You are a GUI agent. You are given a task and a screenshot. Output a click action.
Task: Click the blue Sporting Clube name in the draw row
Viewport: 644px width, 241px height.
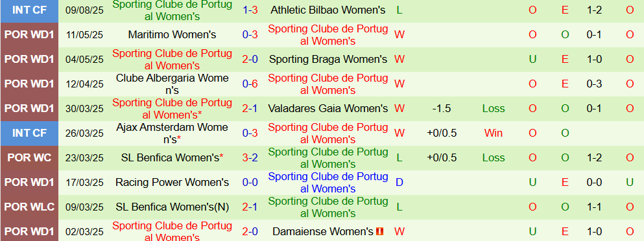[x=328, y=183]
